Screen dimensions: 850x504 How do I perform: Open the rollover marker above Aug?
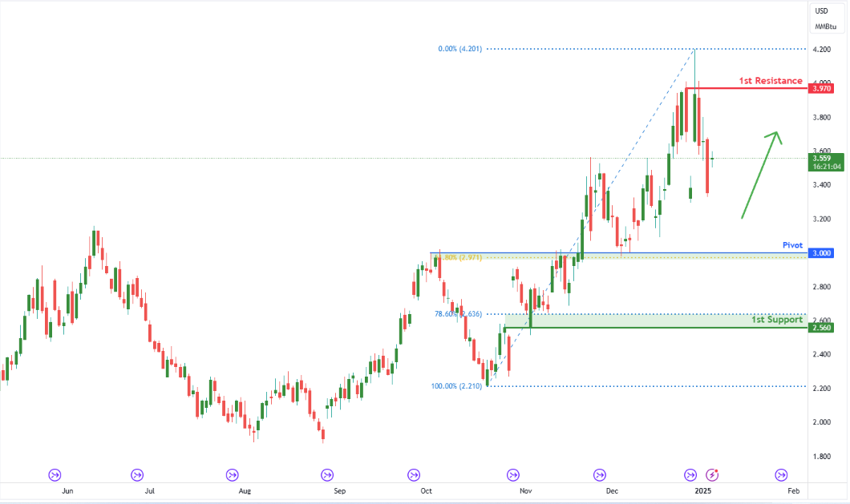[x=232, y=475]
